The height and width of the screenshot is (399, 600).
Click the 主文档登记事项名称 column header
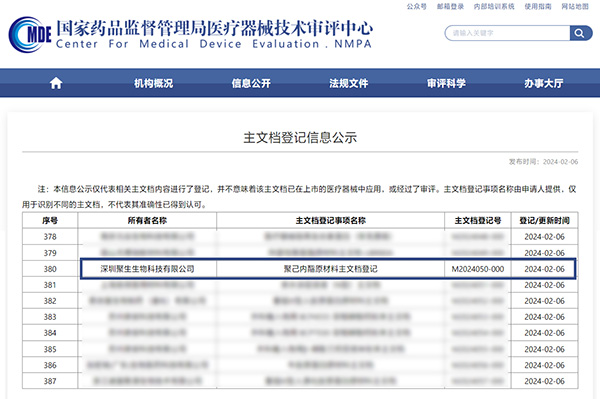331,220
